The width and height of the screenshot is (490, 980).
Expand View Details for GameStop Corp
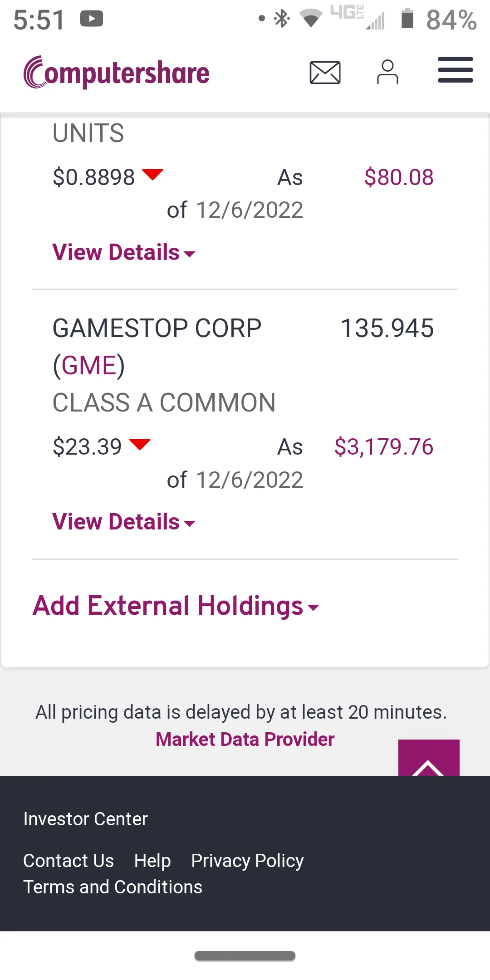(x=123, y=522)
